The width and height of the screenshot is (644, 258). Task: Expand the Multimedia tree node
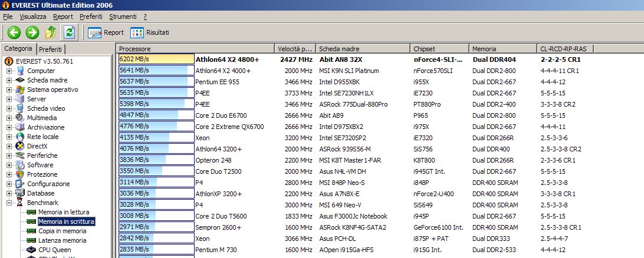[9, 118]
